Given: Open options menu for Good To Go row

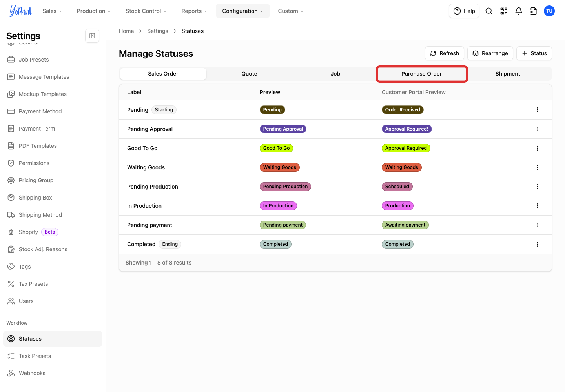Looking at the screenshot, I should 538,148.
